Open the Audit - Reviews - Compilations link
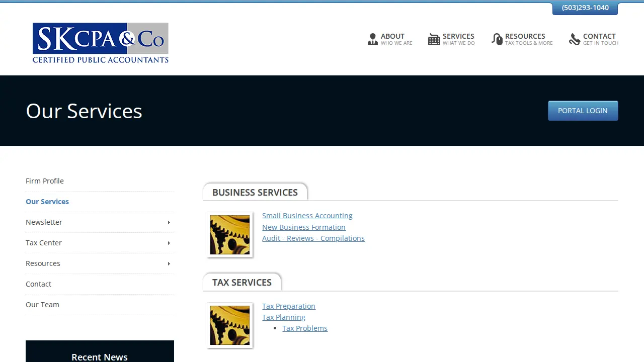This screenshot has height=362, width=644. click(x=313, y=238)
